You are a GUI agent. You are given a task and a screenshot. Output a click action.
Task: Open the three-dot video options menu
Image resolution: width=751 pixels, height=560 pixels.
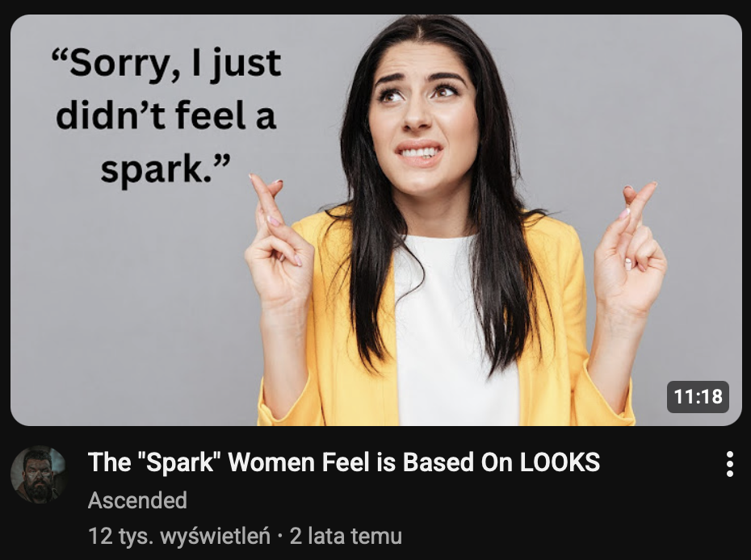click(729, 464)
